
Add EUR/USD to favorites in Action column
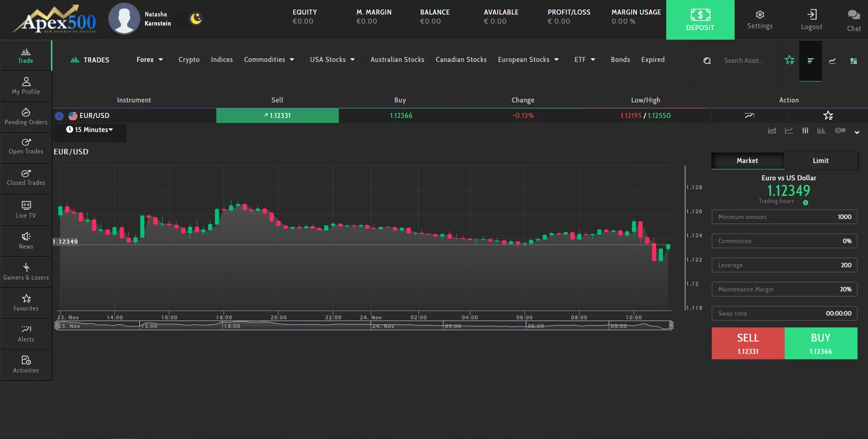pyautogui.click(x=828, y=116)
